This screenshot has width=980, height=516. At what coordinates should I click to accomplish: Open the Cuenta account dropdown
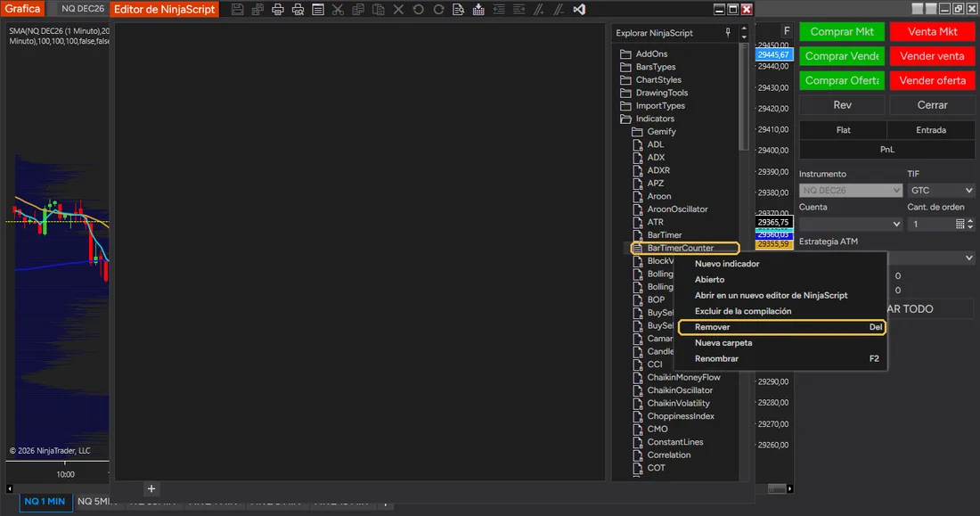coord(851,224)
